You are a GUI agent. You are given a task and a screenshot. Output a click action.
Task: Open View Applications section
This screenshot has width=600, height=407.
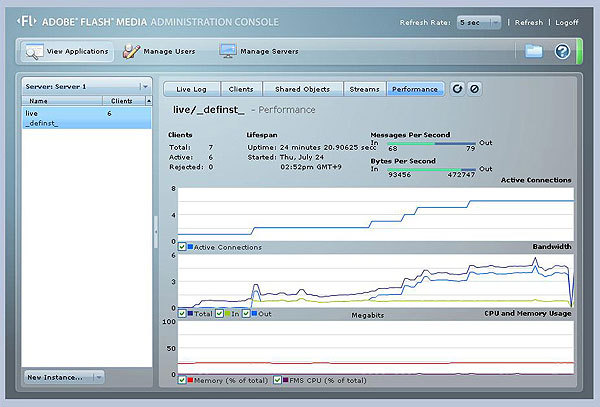[x=67, y=51]
